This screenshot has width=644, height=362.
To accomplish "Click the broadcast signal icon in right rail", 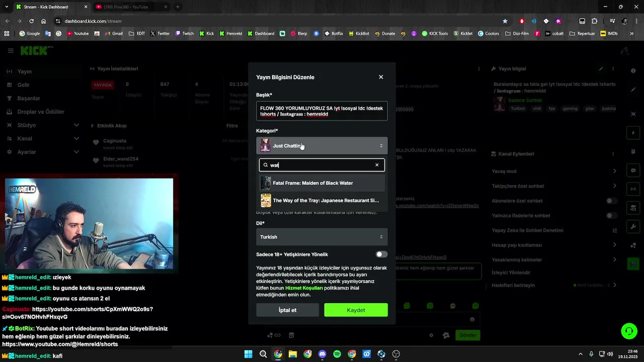I will coord(633,189).
